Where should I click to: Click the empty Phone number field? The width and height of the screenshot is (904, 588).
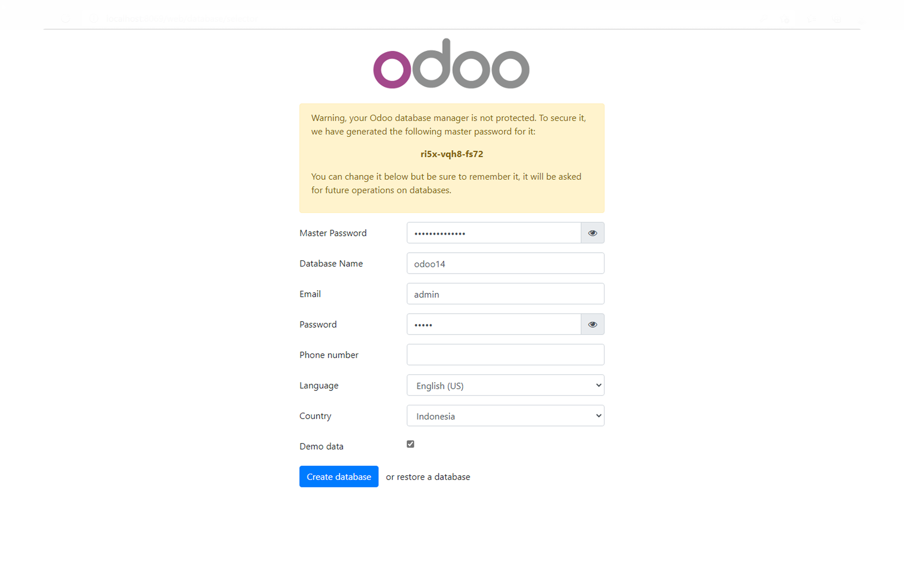pos(505,355)
